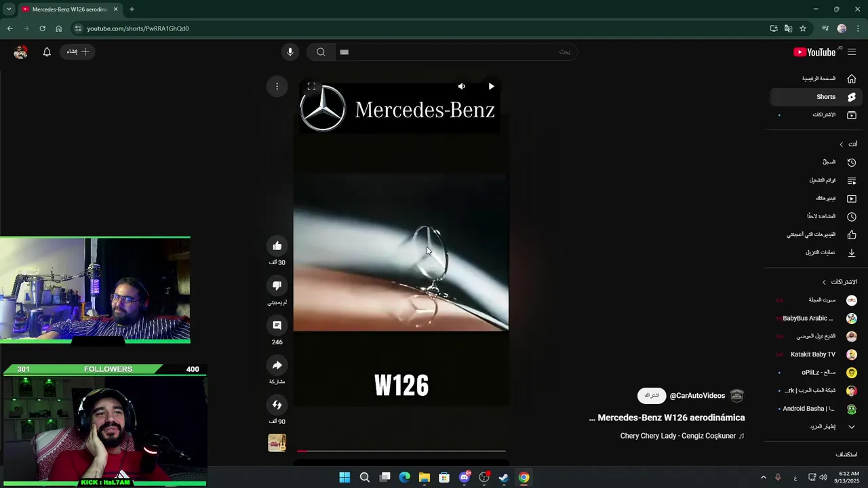Install or cast icon in address bar
This screenshot has height=488, width=868.
pos(774,28)
